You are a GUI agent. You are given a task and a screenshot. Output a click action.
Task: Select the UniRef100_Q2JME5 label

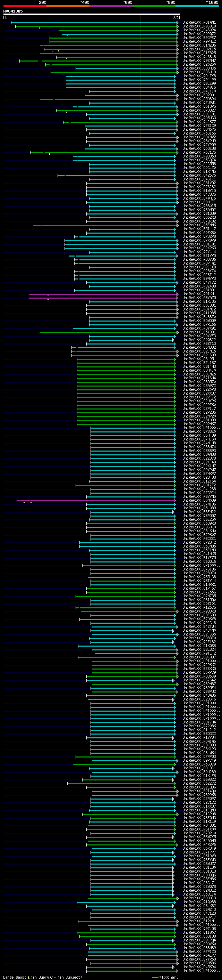click(199, 351)
